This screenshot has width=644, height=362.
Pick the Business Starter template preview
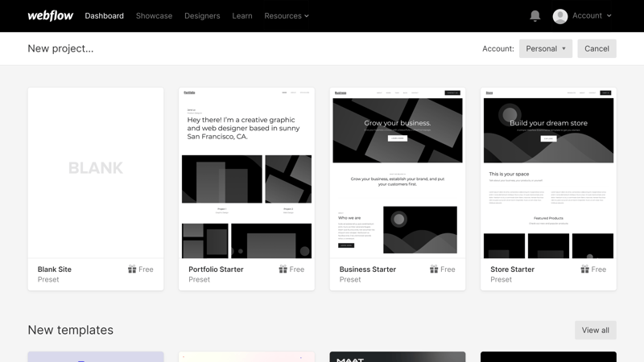(398, 172)
